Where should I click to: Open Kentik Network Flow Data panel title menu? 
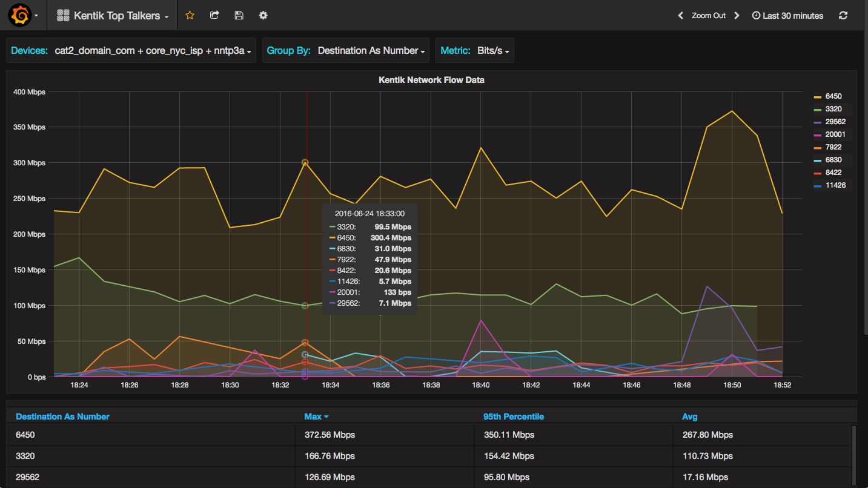pos(431,79)
